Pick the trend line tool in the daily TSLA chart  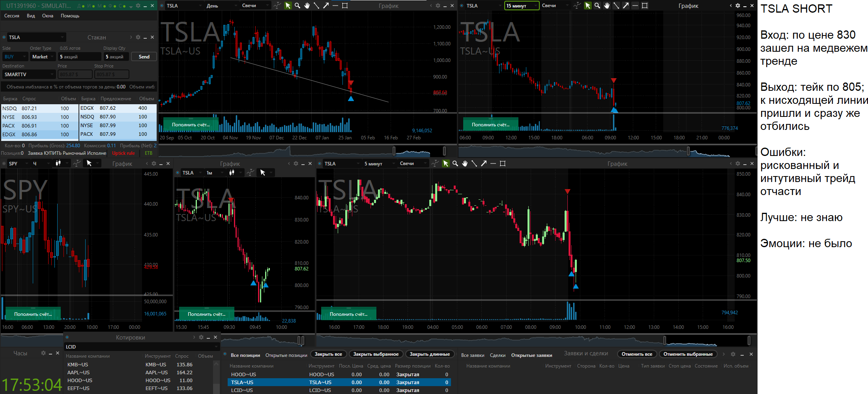(316, 6)
